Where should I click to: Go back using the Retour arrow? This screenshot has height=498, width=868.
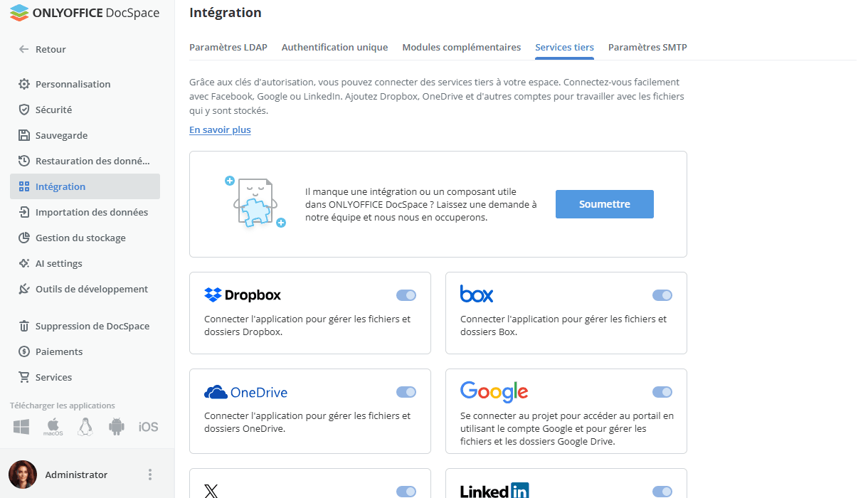(x=24, y=49)
